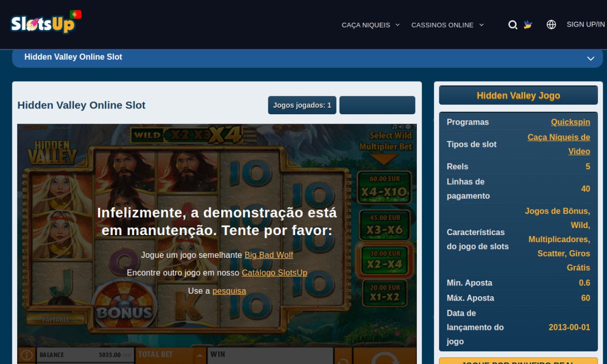Open the Cassinos Online menu
Image resolution: width=607 pixels, height=364 pixels.
442,25
